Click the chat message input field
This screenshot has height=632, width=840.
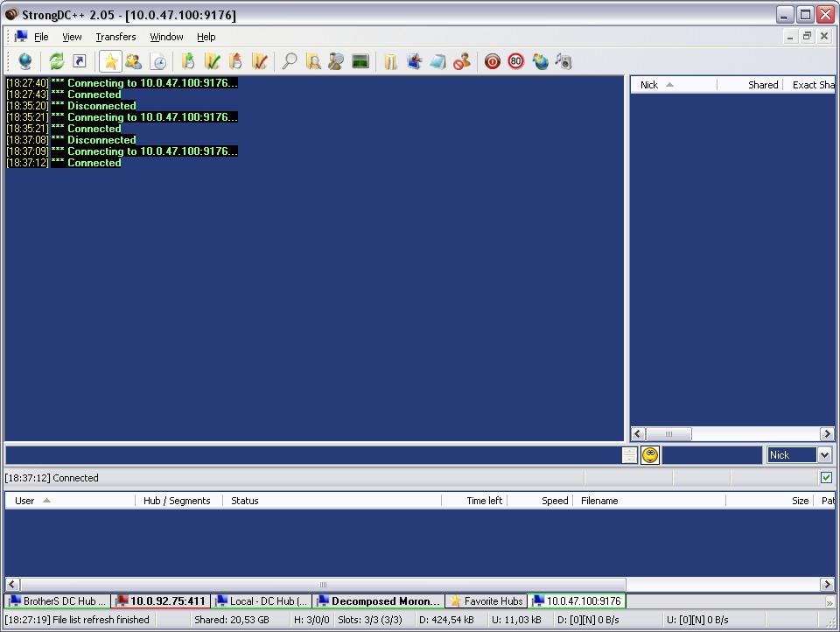click(312, 455)
